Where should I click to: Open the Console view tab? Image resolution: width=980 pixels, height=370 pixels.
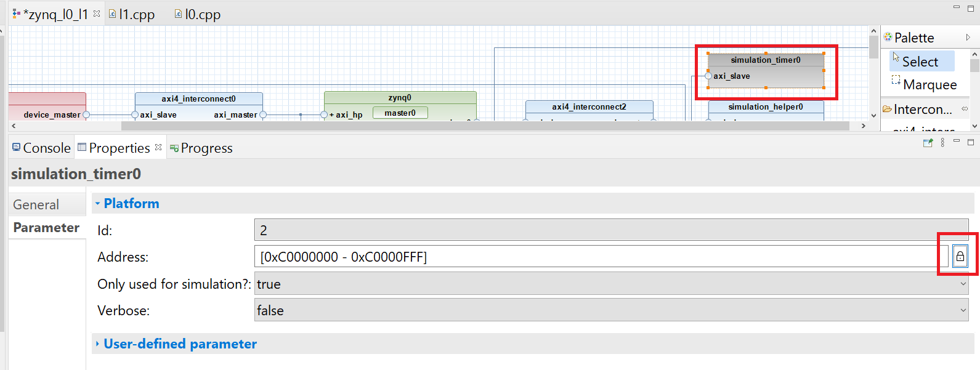[x=41, y=148]
